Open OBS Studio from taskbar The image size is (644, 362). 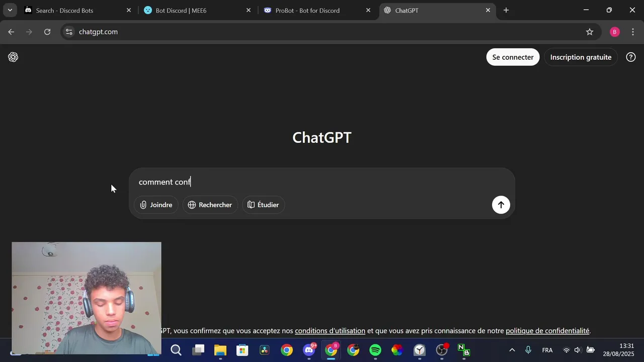442,350
